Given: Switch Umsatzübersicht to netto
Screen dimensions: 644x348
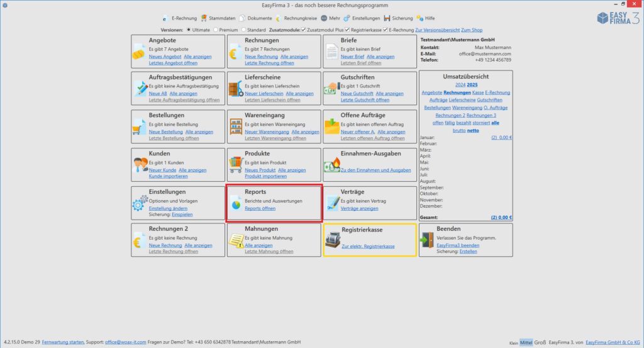Looking at the screenshot, I should pyautogui.click(x=473, y=130).
